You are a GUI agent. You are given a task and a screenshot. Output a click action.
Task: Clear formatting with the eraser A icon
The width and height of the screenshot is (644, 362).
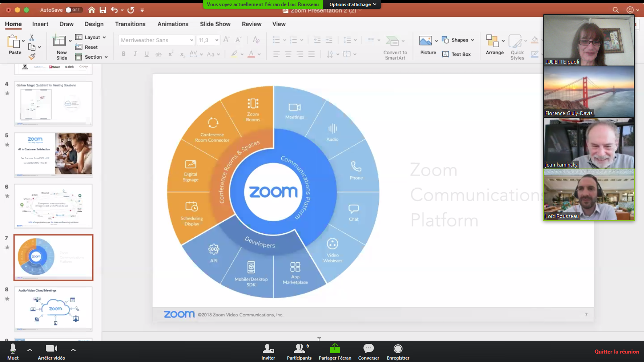[256, 40]
